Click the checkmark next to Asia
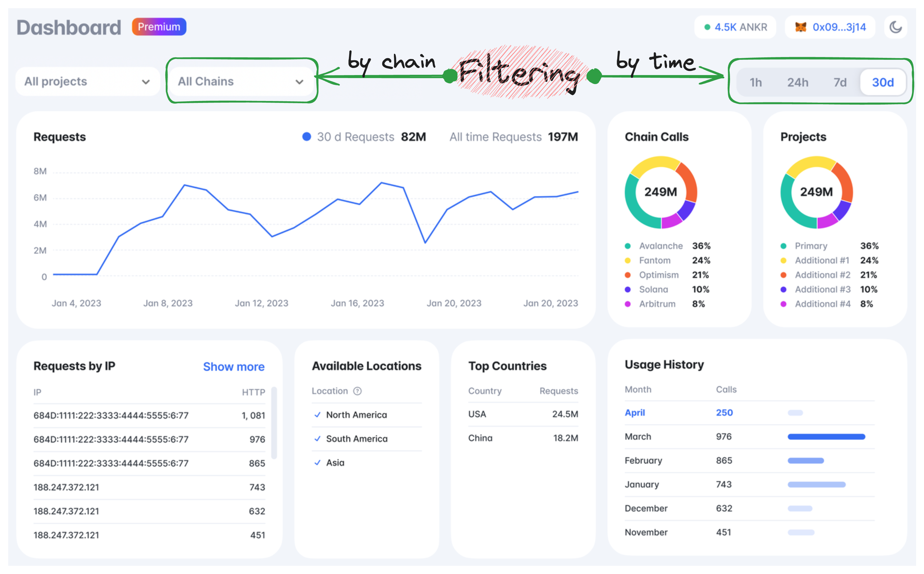924x574 pixels. [x=317, y=463]
